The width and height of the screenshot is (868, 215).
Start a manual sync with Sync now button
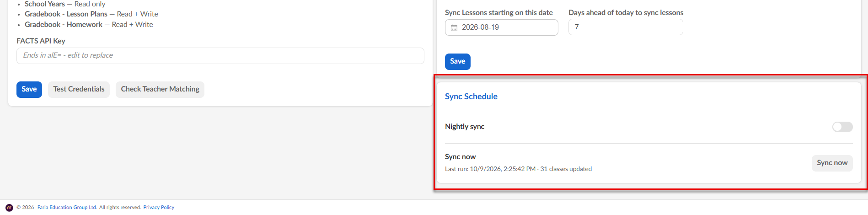[x=832, y=163]
